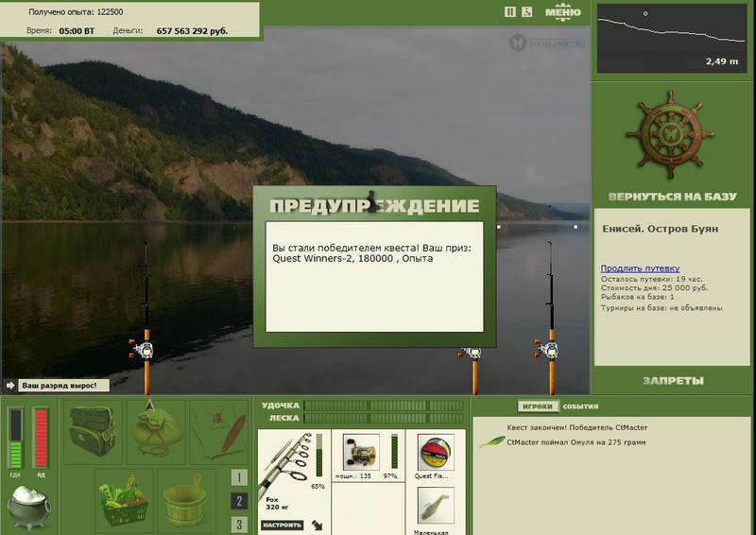The image size is (756, 535).
Task: Click the Fox rod thumbnail
Action: (x=286, y=461)
